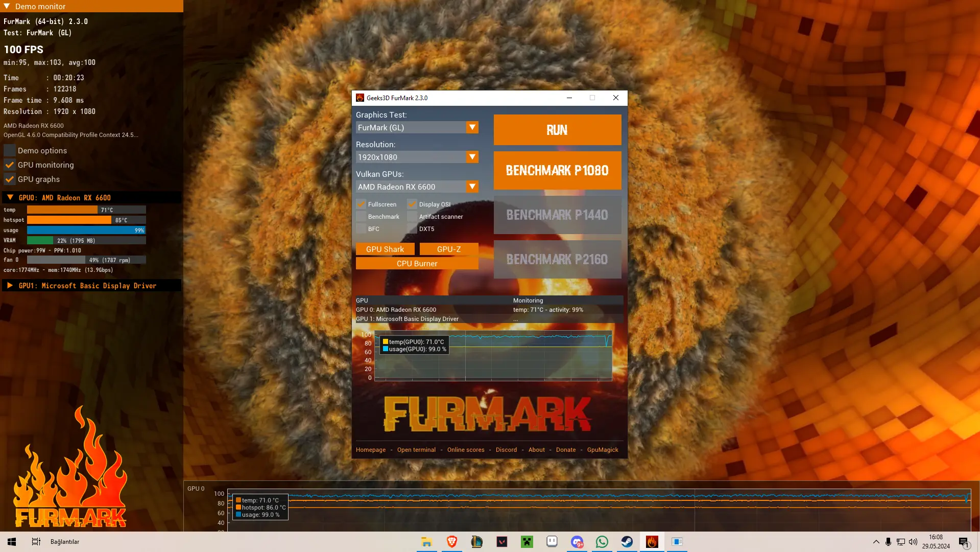Screen dimensions: 980x552
Task: Open the Vulkan GPUs dropdown arrow
Action: pos(472,187)
